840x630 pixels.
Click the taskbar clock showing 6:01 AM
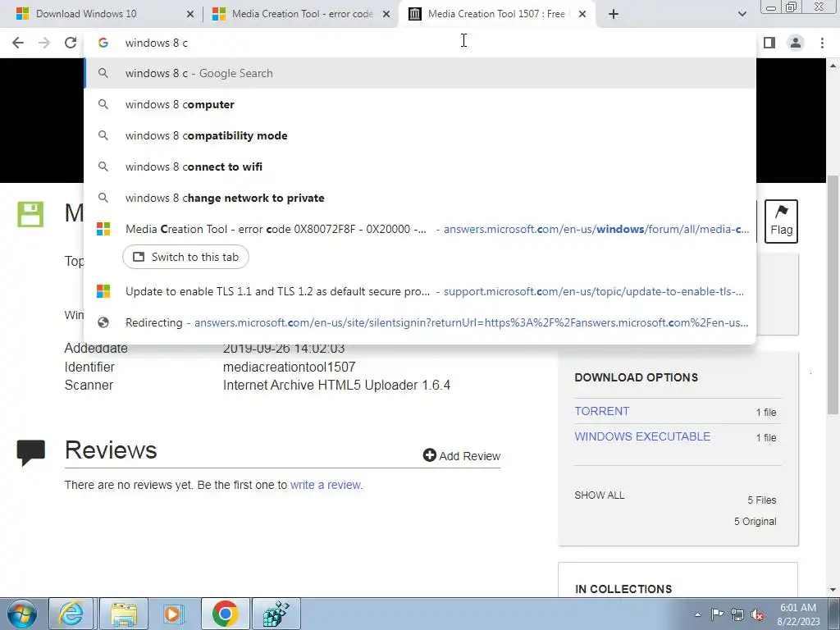[x=798, y=614]
